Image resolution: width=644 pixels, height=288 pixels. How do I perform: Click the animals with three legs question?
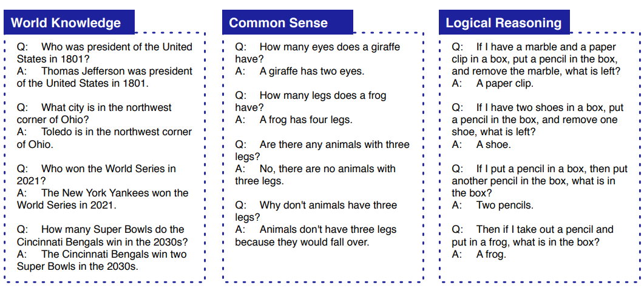[x=322, y=150]
